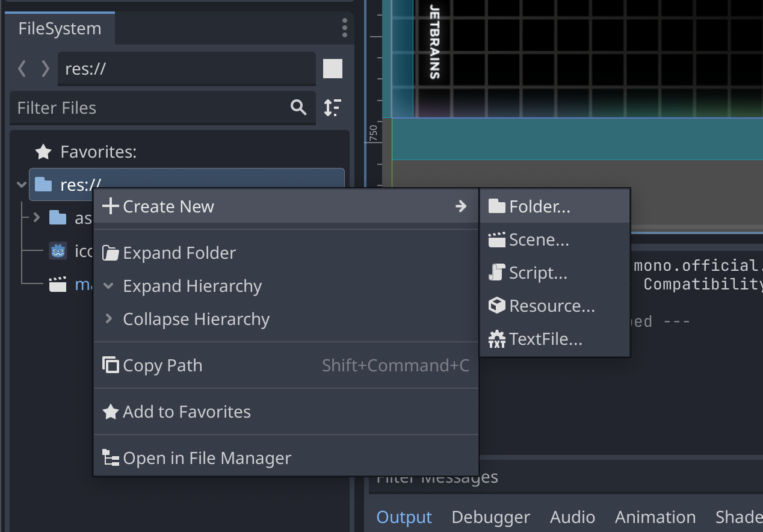Click the search magnifier in Filter Files
763x532 pixels.
[x=299, y=108]
